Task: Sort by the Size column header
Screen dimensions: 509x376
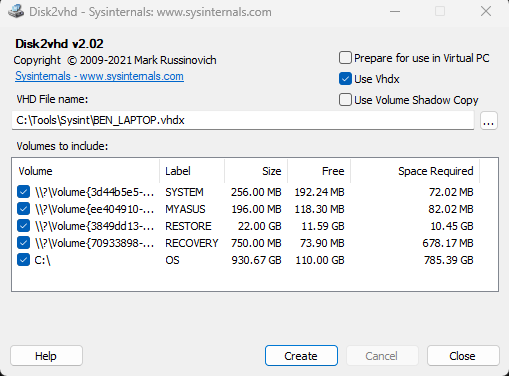Action: pyautogui.click(x=256, y=171)
